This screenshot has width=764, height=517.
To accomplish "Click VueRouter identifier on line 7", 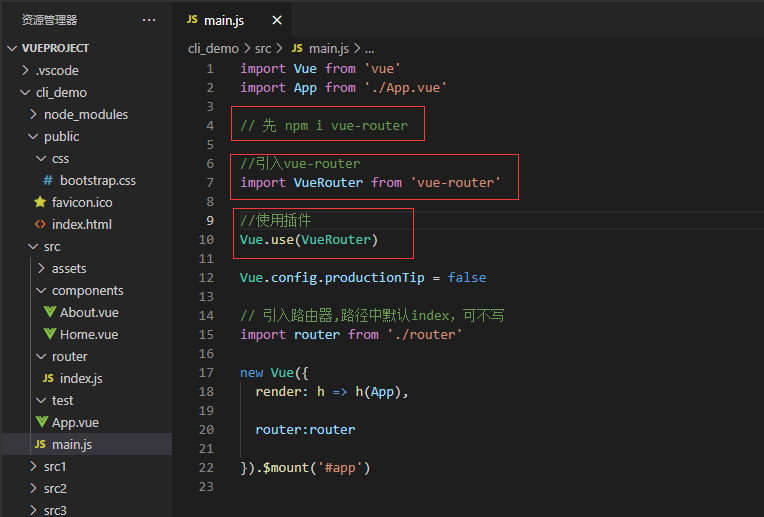I will [328, 183].
